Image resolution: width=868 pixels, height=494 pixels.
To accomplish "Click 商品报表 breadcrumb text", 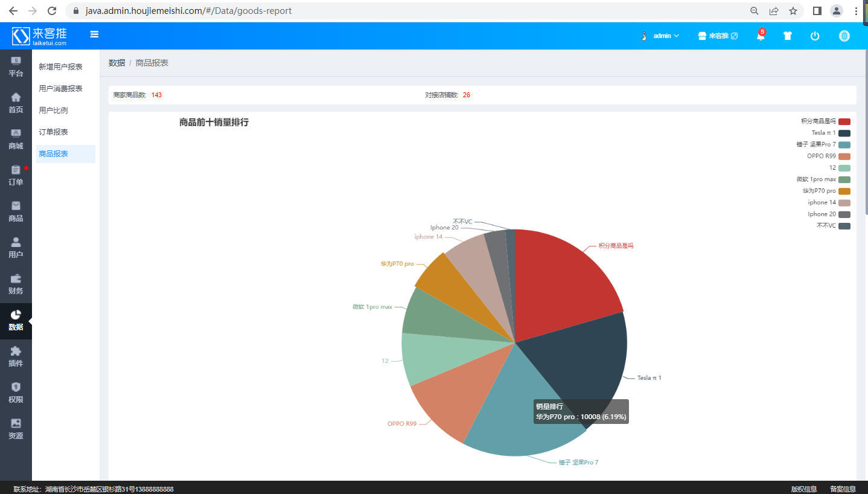I will tap(152, 63).
